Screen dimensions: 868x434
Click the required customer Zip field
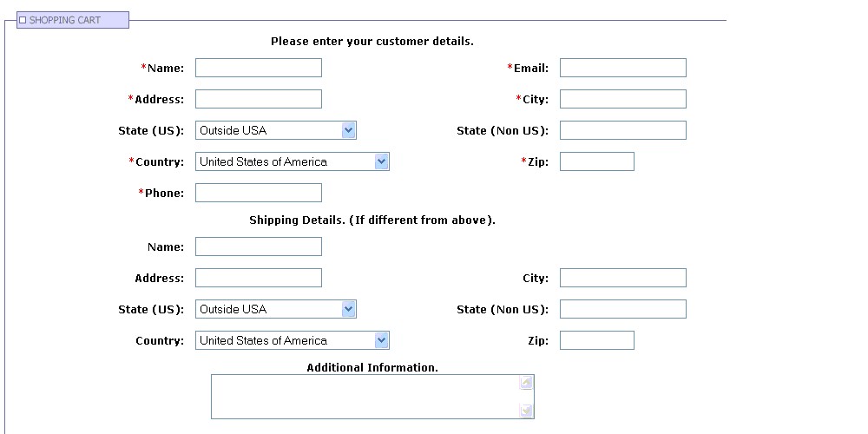596,161
